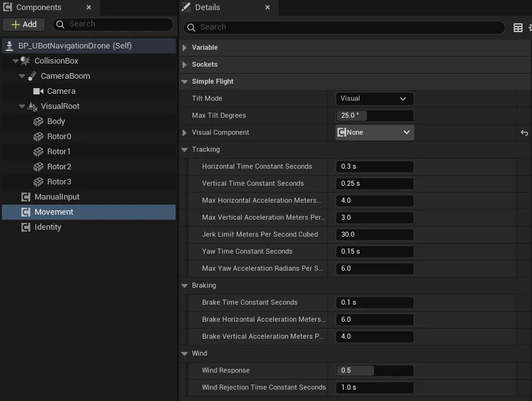Click the Add component button
532x401 pixels.
(24, 25)
